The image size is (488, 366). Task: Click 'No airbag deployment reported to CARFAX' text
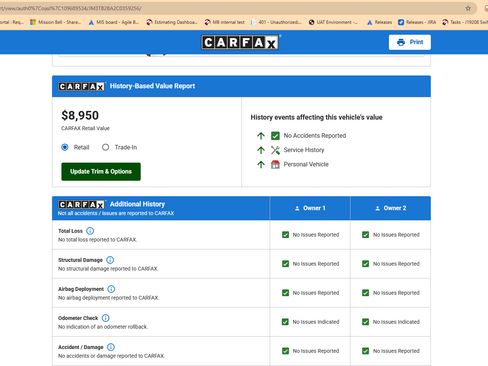(108, 298)
